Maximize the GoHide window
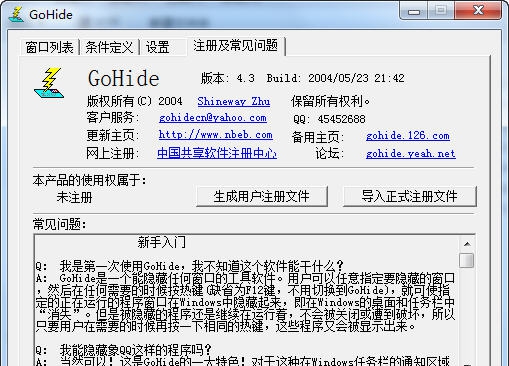The height and width of the screenshot is (366, 509). pos(441,11)
